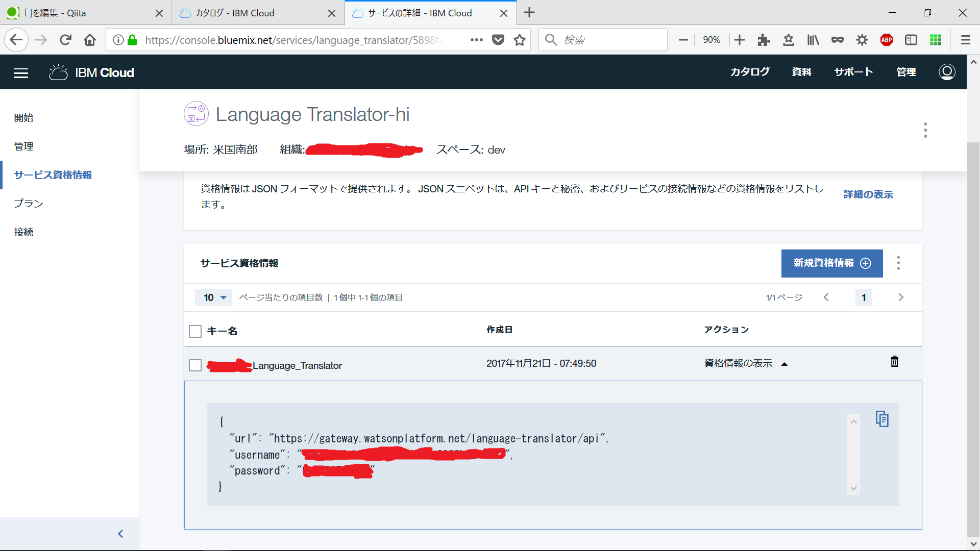Open the 詳細の表示 link
The height and width of the screenshot is (551, 980).
868,194
